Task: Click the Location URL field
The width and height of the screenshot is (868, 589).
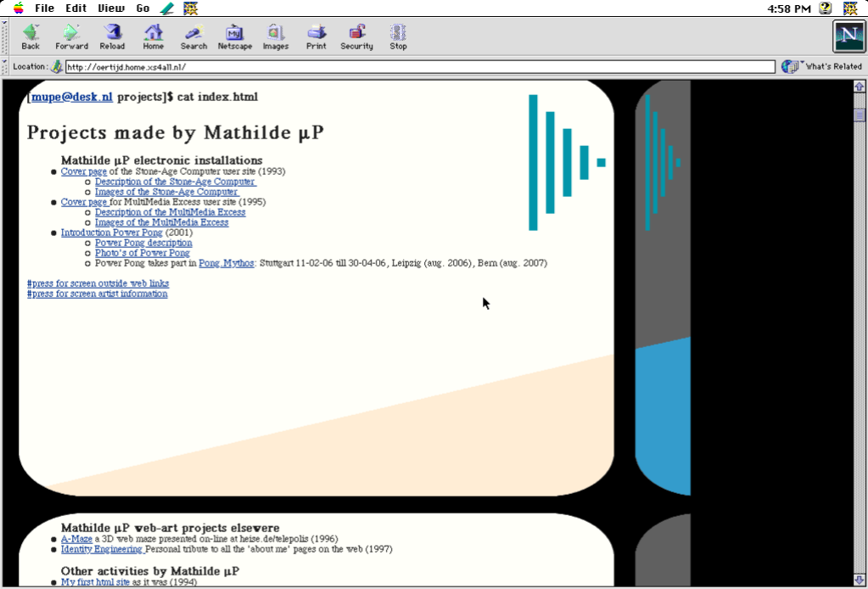Action: [x=420, y=67]
